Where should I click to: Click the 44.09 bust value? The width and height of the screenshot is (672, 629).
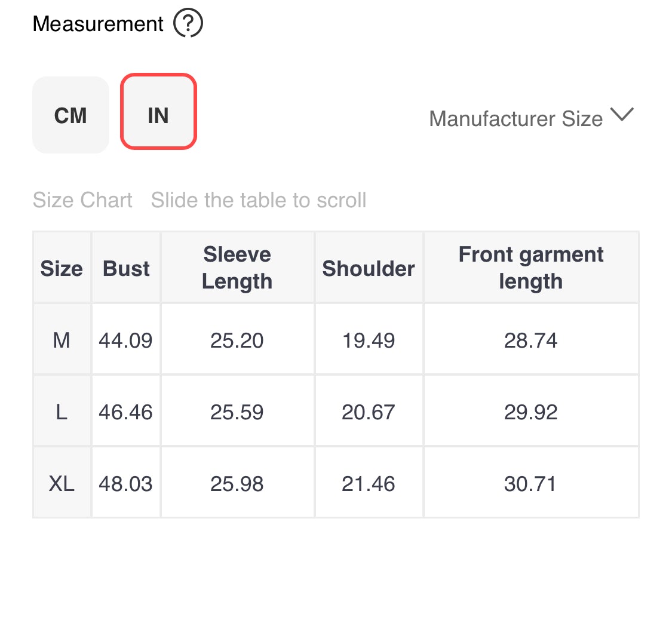[126, 340]
